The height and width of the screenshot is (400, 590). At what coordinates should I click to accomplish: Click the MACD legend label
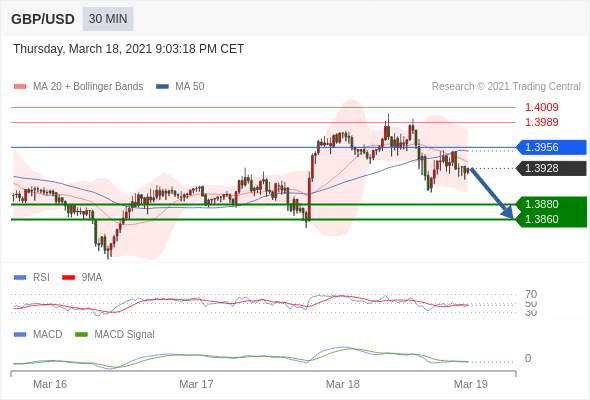47,335
